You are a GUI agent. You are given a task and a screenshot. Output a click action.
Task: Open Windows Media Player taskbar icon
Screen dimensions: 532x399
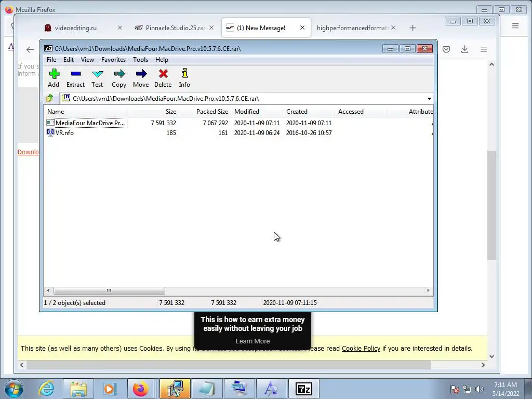110,389
